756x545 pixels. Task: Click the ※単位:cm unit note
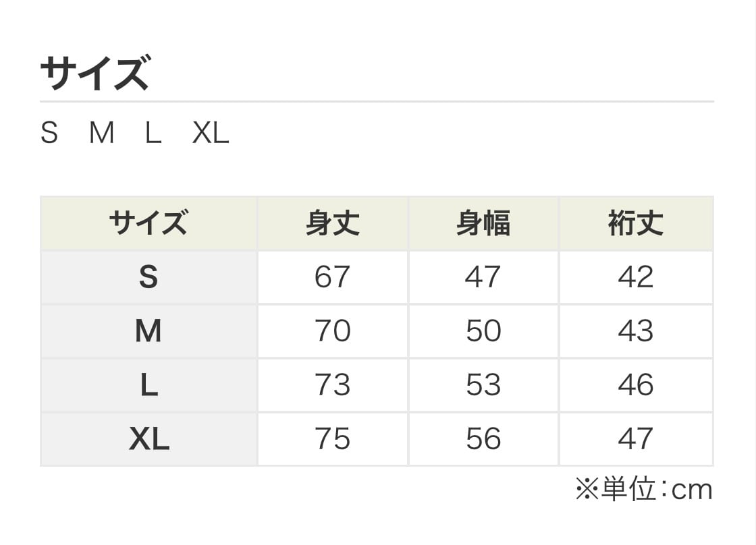click(643, 490)
